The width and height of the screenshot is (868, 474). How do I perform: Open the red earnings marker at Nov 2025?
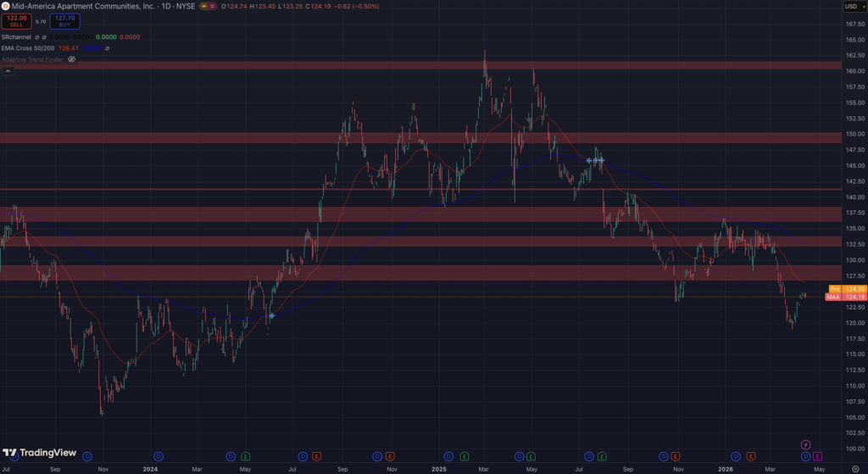click(x=676, y=456)
